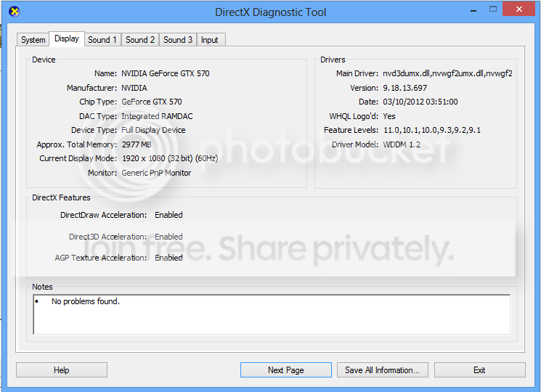The height and width of the screenshot is (392, 541).
Task: Click driver date '03/10/2012 03:51:00'
Action: [420, 102]
